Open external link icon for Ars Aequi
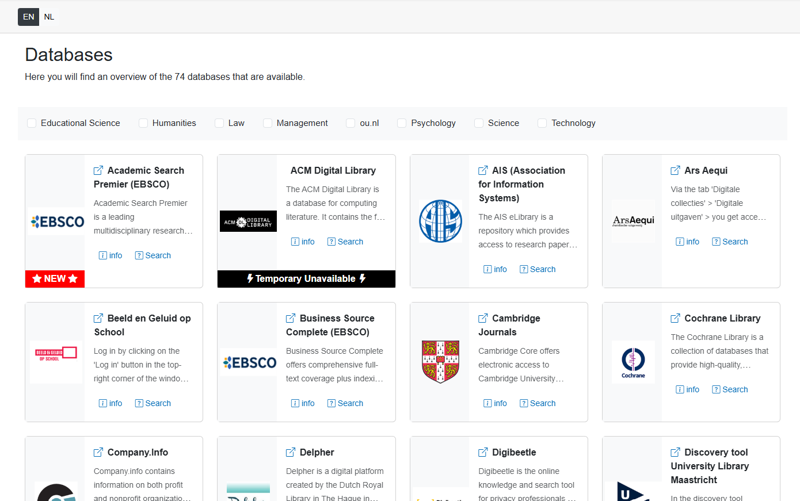800x501 pixels. tap(676, 171)
